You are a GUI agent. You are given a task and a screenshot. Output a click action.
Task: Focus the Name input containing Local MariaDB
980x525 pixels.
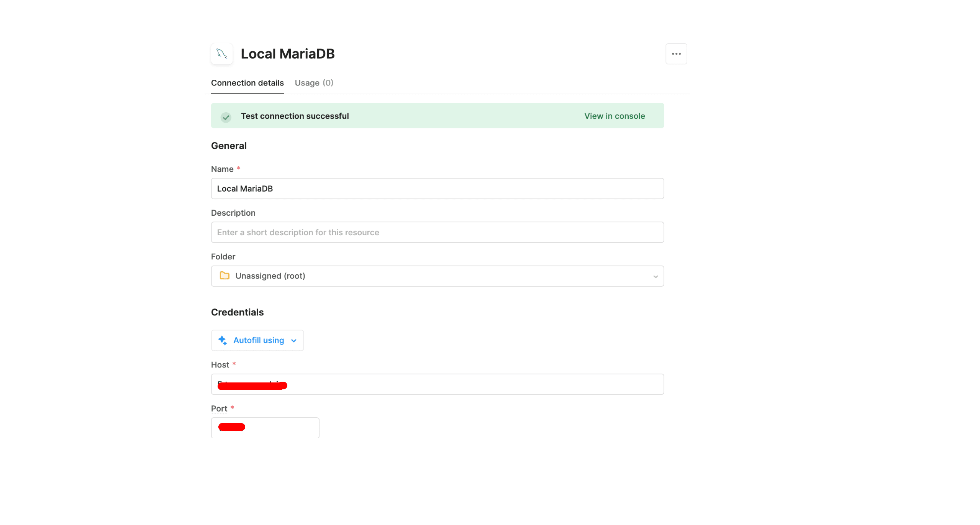pyautogui.click(x=437, y=188)
